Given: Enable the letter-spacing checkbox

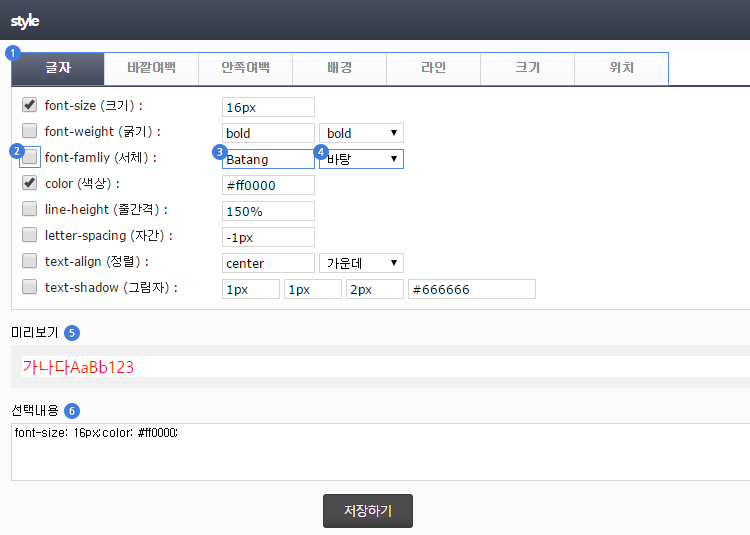Looking at the screenshot, I should (x=30, y=235).
